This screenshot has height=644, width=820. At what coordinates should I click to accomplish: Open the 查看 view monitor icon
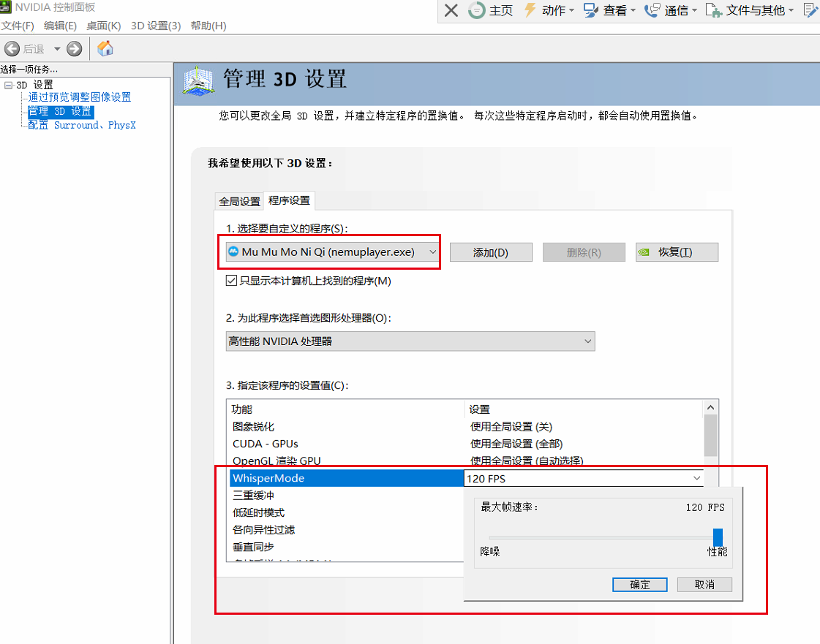(592, 10)
